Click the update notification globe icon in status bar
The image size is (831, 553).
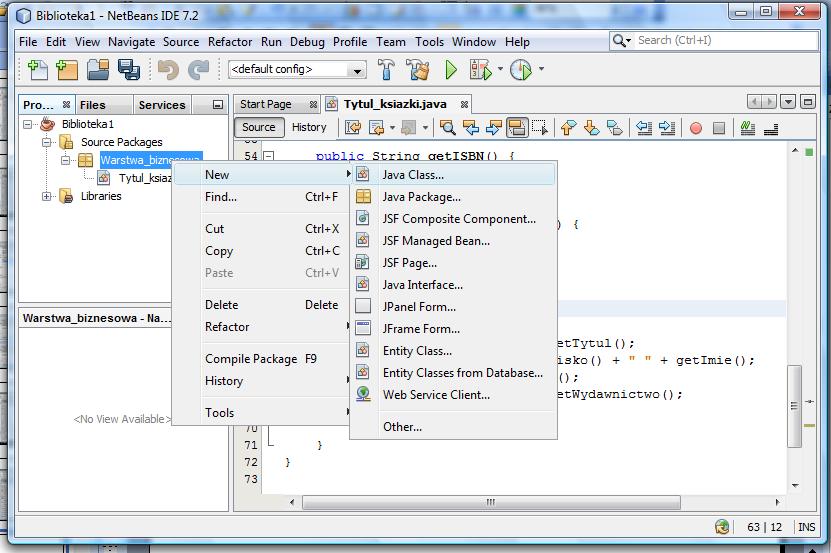click(722, 526)
